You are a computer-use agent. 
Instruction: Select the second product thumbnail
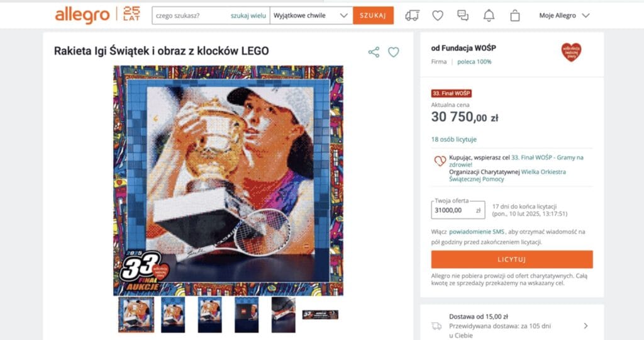(x=173, y=315)
